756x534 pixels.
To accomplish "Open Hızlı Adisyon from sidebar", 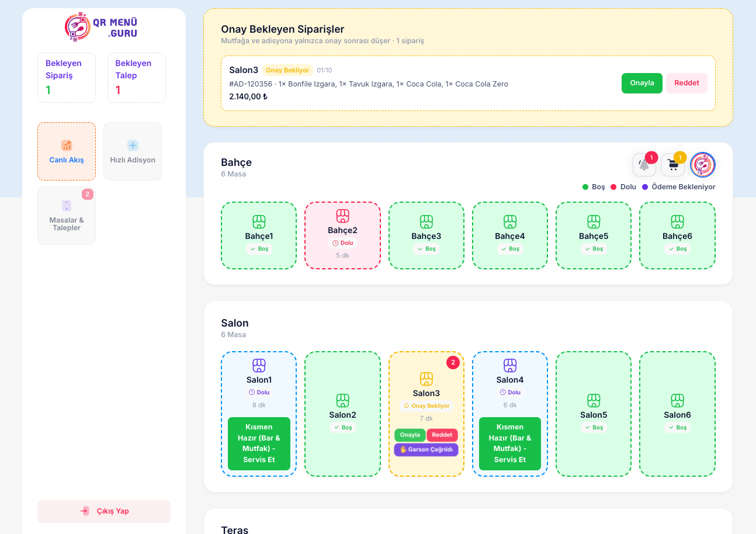I will click(133, 151).
